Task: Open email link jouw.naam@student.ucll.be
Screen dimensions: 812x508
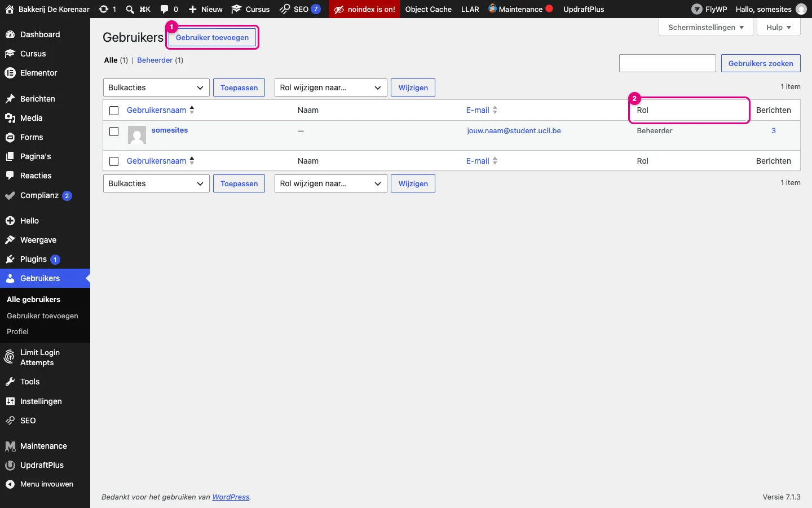Action: pyautogui.click(x=514, y=130)
